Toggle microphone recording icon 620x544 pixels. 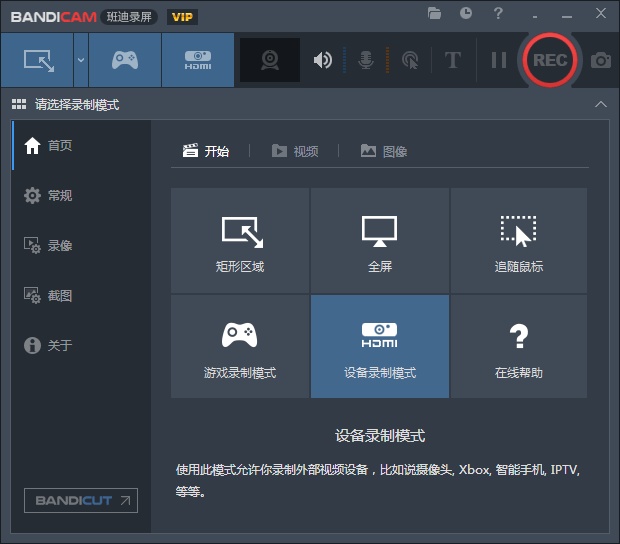pos(366,60)
